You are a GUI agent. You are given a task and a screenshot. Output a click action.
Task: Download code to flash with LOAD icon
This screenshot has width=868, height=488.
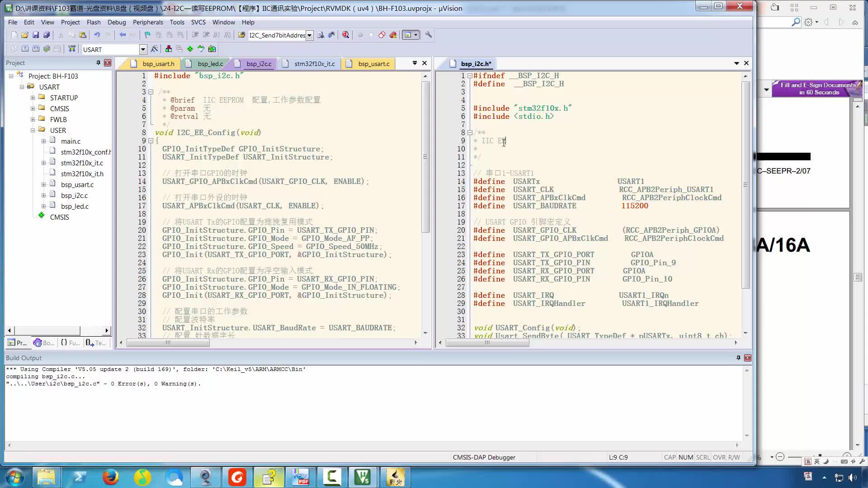pyautogui.click(x=71, y=49)
